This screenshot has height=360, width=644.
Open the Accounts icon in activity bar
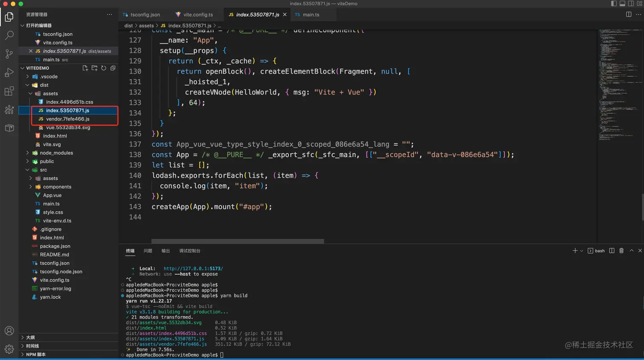coord(9,331)
